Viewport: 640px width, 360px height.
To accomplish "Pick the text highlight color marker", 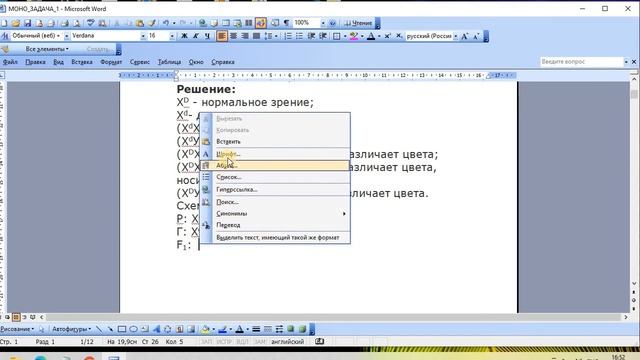I will (354, 36).
